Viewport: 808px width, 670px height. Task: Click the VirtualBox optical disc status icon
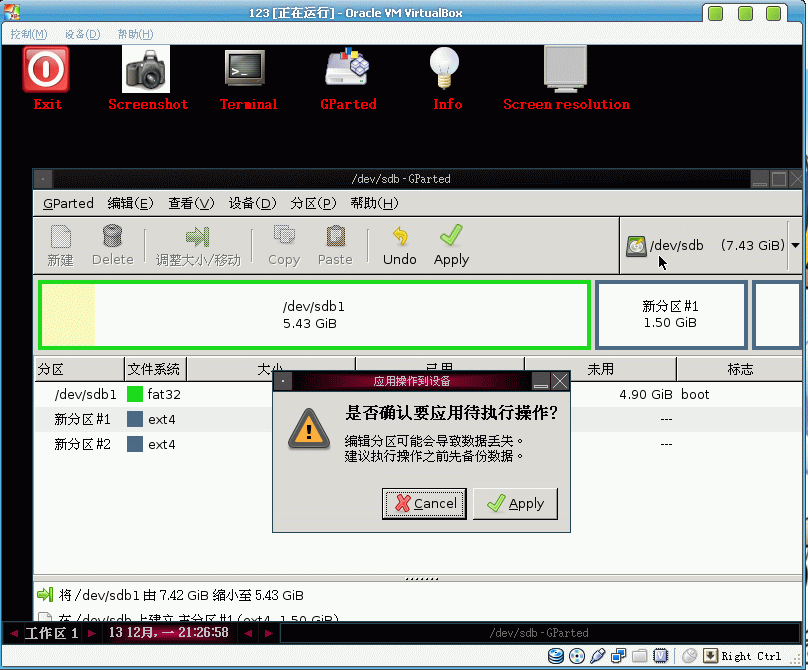coord(577,656)
